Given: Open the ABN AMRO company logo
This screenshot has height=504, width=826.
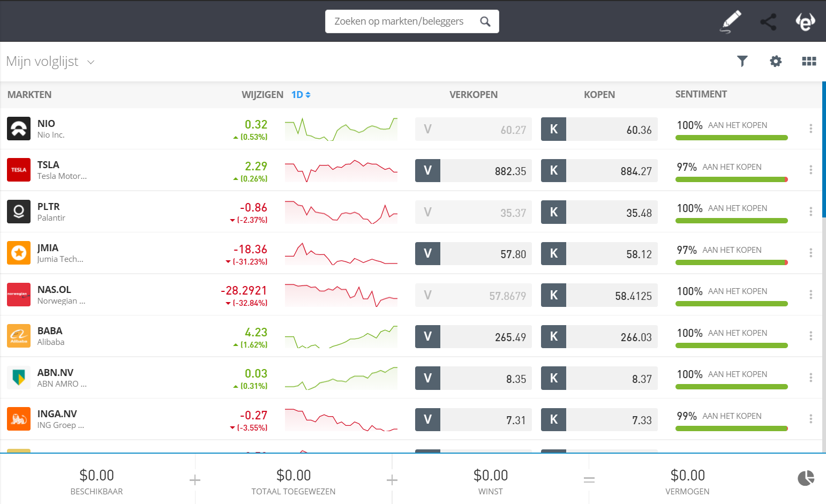Looking at the screenshot, I should [x=19, y=378].
